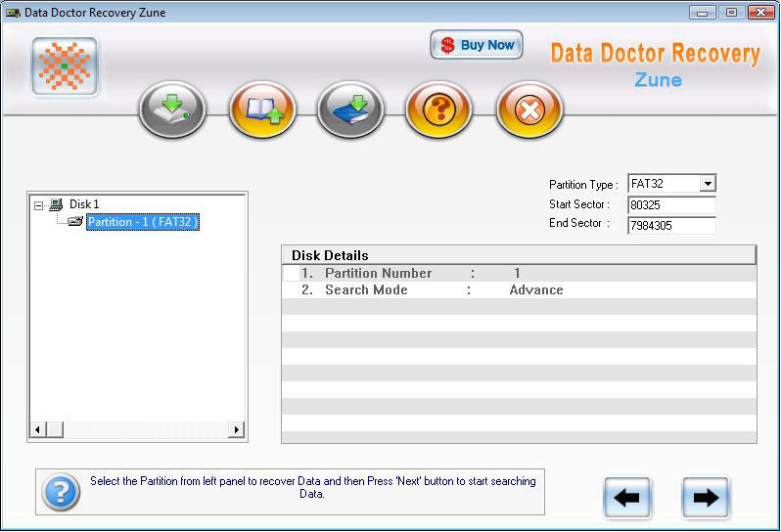Click the drive recovery toolbar icon
The image size is (781, 532).
(172, 110)
